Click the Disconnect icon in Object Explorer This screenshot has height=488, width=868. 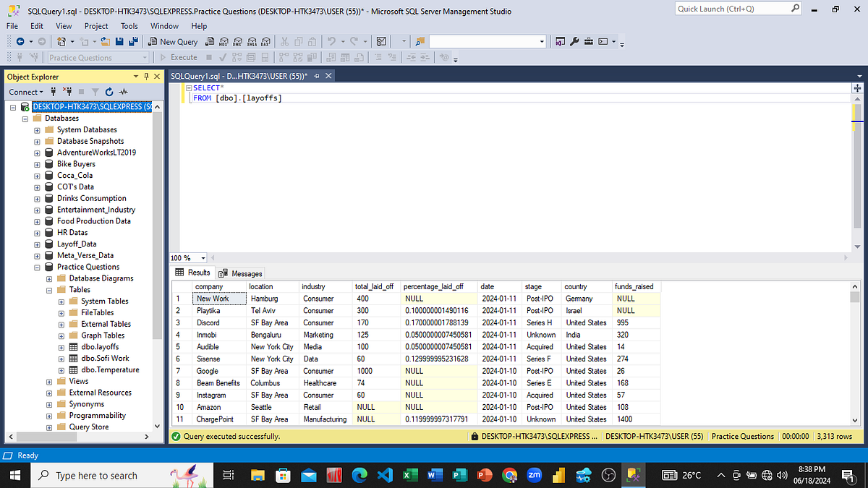tap(67, 92)
